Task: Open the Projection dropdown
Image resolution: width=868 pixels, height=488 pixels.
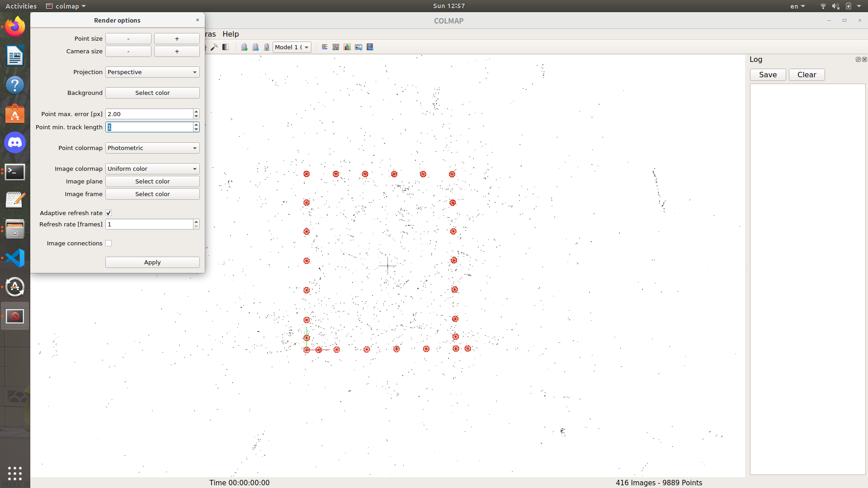Action: click(x=152, y=72)
